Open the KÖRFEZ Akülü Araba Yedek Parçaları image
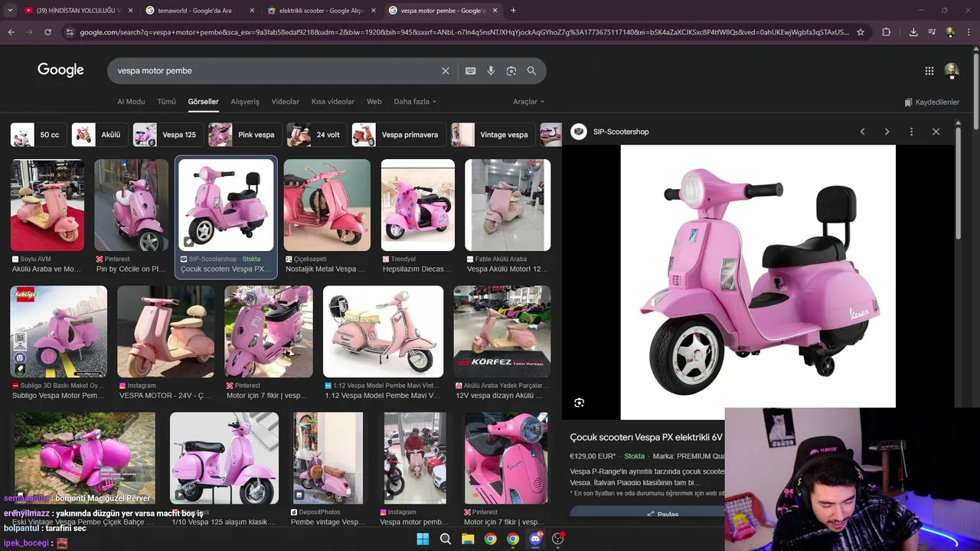 pyautogui.click(x=501, y=331)
